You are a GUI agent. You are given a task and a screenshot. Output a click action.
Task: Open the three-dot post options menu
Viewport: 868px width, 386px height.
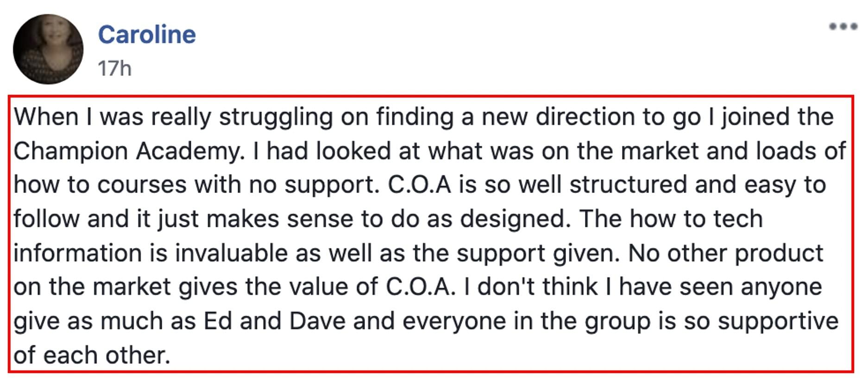(843, 26)
